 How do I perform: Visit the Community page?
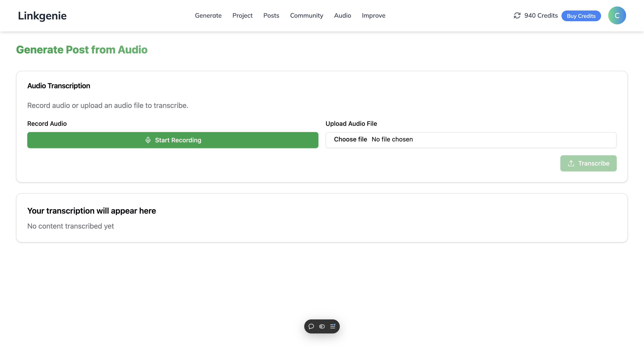pyautogui.click(x=307, y=15)
